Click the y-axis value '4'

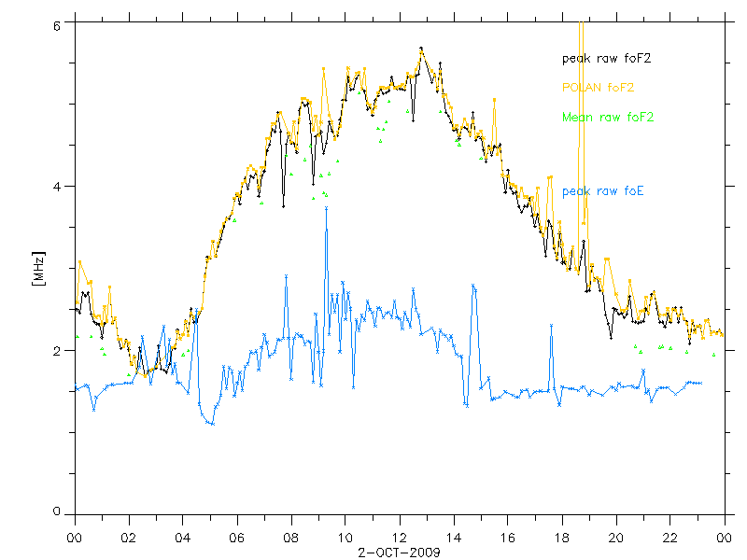tap(57, 187)
